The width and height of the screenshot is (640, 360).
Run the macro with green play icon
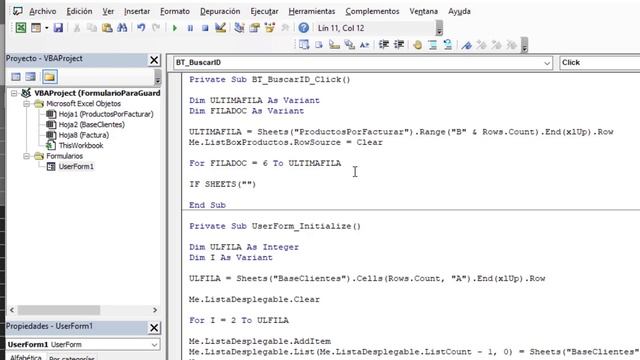(175, 28)
